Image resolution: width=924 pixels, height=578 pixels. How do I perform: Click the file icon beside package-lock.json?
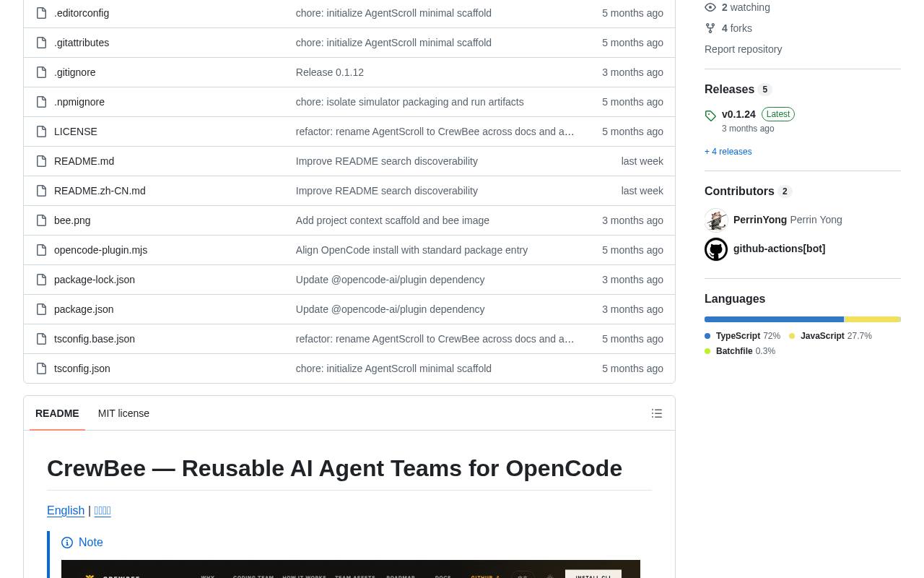pyautogui.click(x=41, y=280)
